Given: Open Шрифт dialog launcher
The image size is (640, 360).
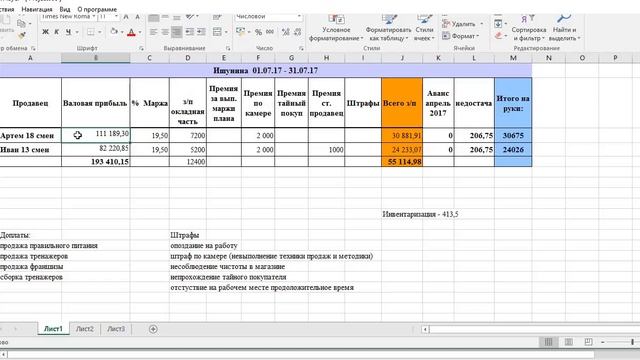Looking at the screenshot, I should pyautogui.click(x=142, y=48).
